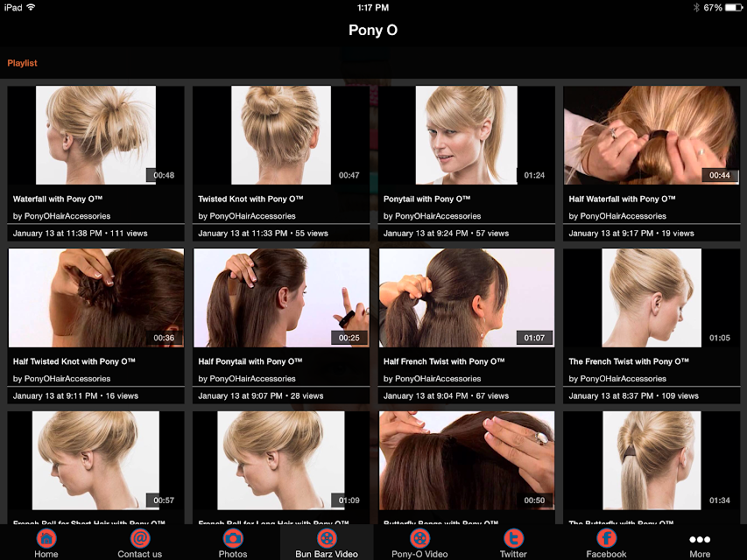
Task: Switch to Contact us tab label
Action: pyautogui.click(x=139, y=554)
